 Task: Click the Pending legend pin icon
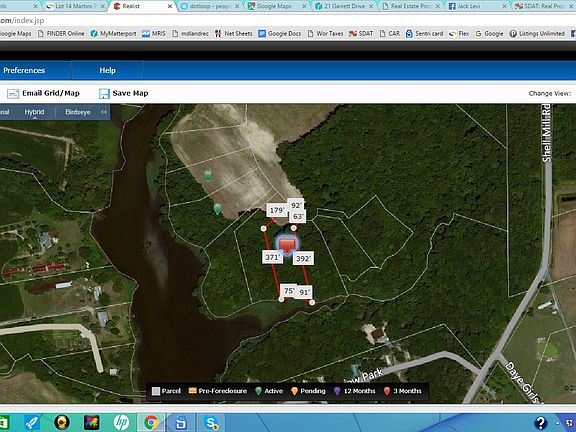(x=294, y=391)
